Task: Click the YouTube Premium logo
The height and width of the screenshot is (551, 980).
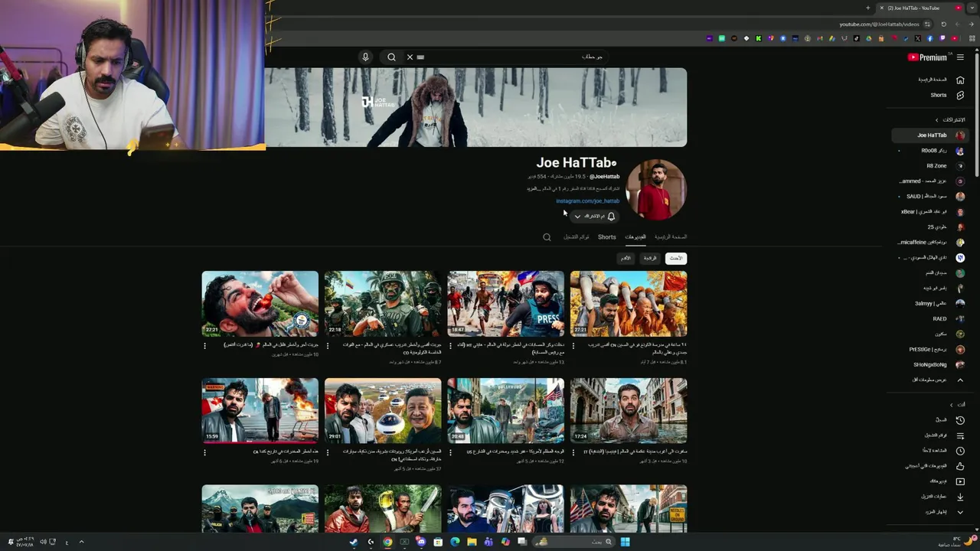Action: coord(927,57)
